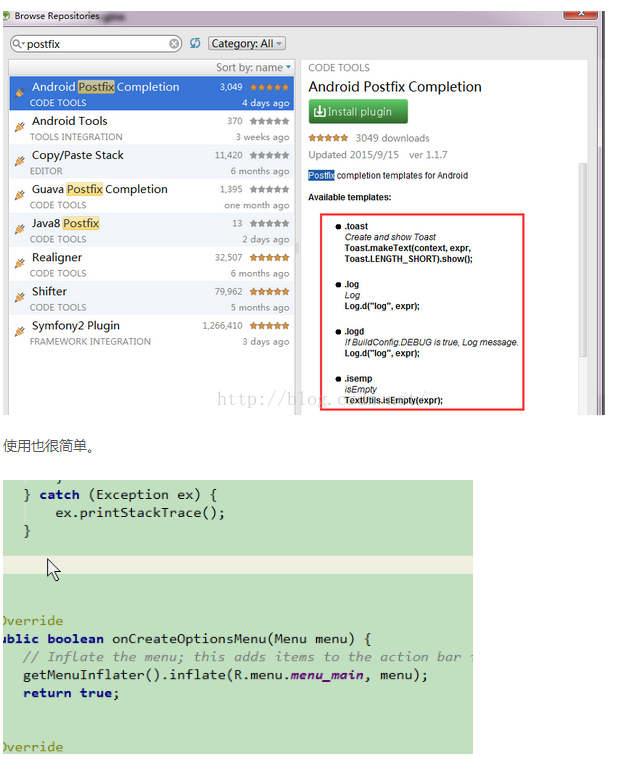Click the '1,266,410' download count
This screenshot has width=625, height=777.
tap(223, 326)
